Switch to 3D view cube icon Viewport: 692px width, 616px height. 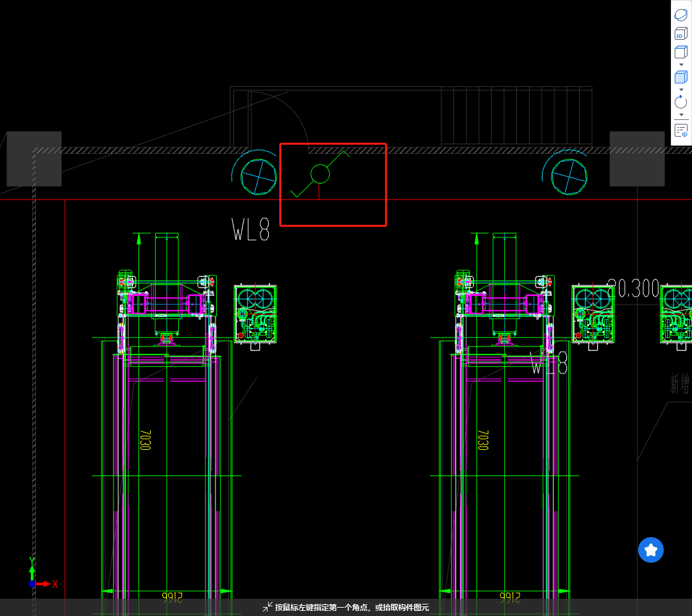[680, 35]
